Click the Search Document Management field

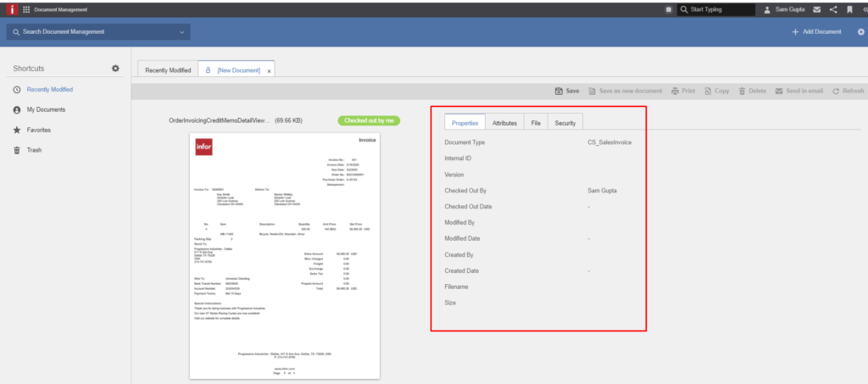pos(98,32)
